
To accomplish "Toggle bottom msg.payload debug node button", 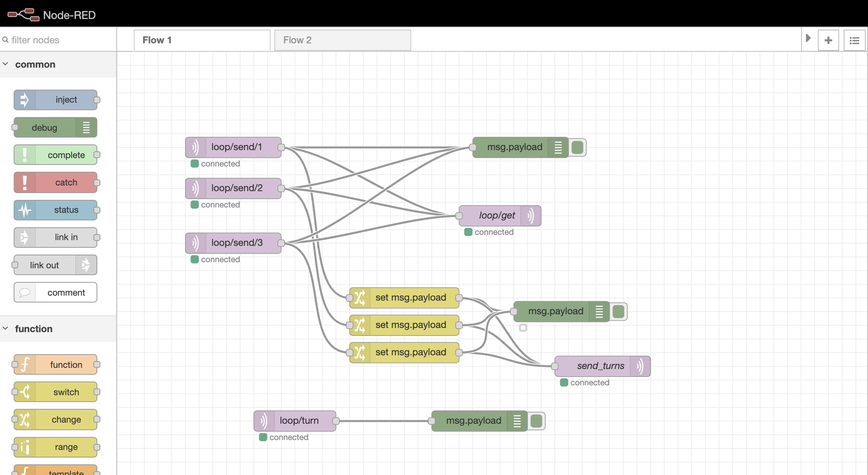I will [x=536, y=421].
